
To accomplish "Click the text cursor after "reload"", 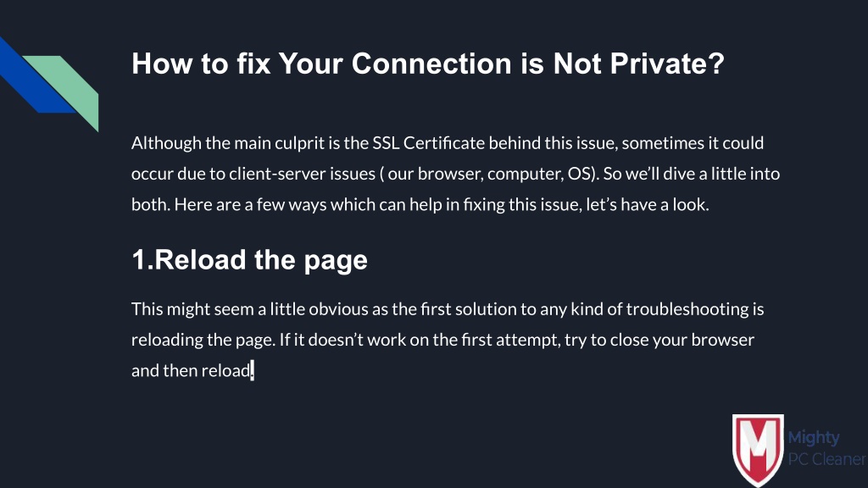I will pyautogui.click(x=253, y=370).
